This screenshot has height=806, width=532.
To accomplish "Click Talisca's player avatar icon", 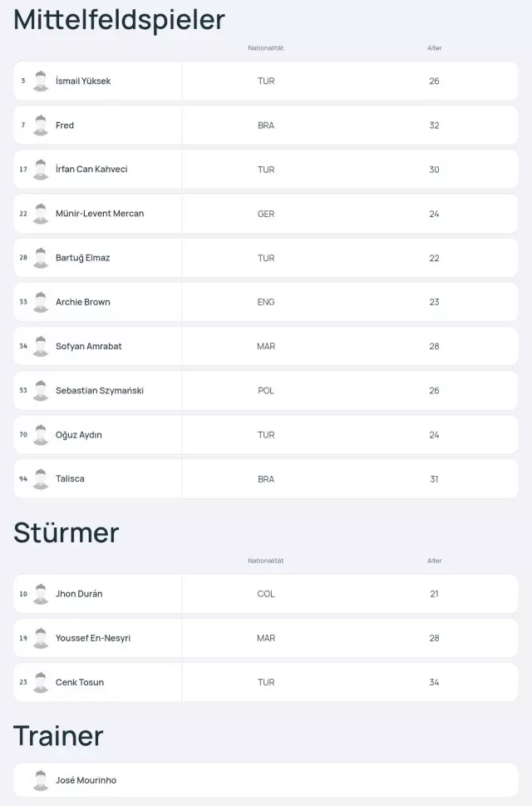I will [41, 479].
